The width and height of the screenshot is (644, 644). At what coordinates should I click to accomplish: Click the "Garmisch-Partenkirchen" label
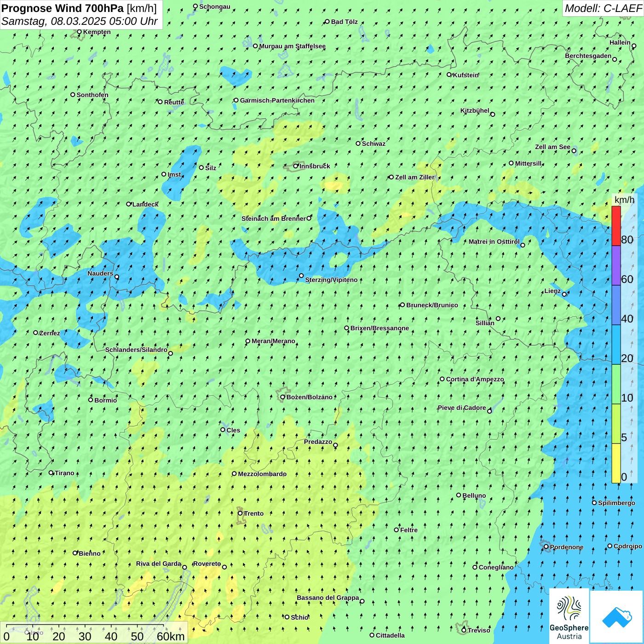tap(277, 100)
